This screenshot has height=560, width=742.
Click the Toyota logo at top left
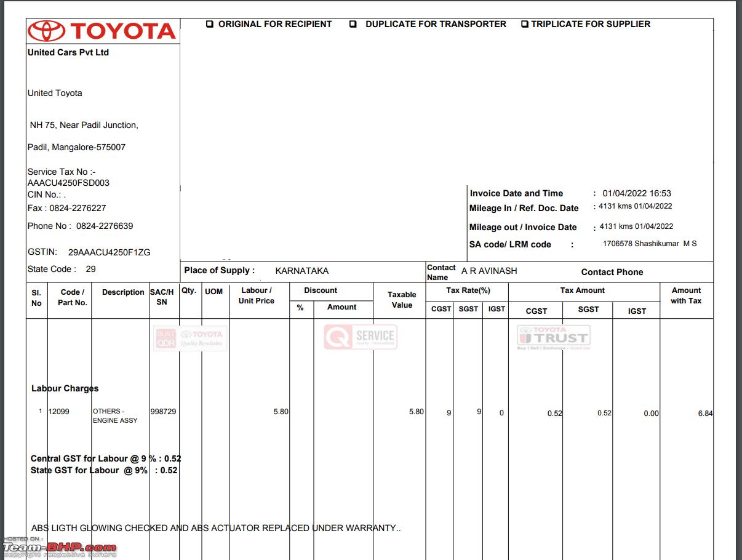[102, 31]
